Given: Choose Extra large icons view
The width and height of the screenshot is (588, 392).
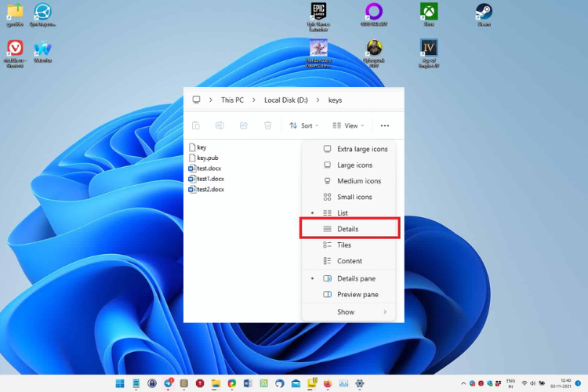Looking at the screenshot, I should pyautogui.click(x=361, y=149).
